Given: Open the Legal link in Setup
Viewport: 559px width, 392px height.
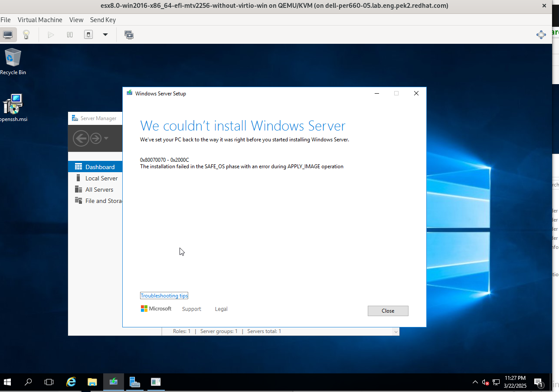Looking at the screenshot, I should click(x=221, y=309).
